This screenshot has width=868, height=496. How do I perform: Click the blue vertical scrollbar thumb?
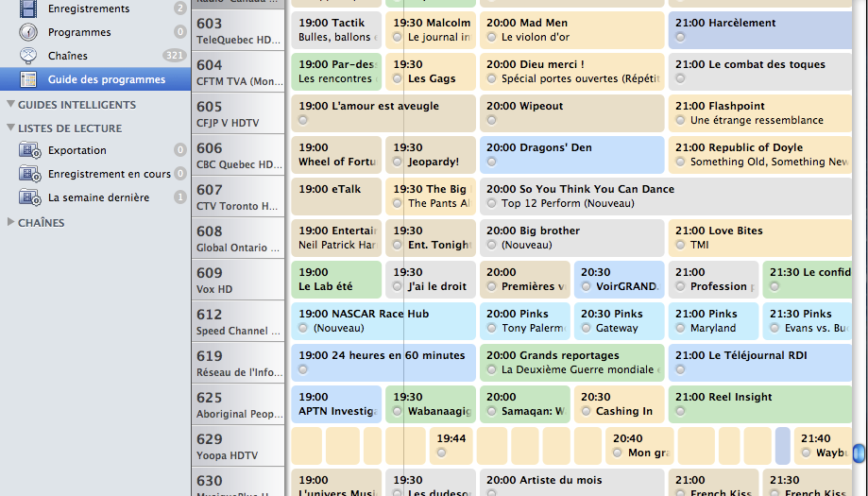point(858,454)
